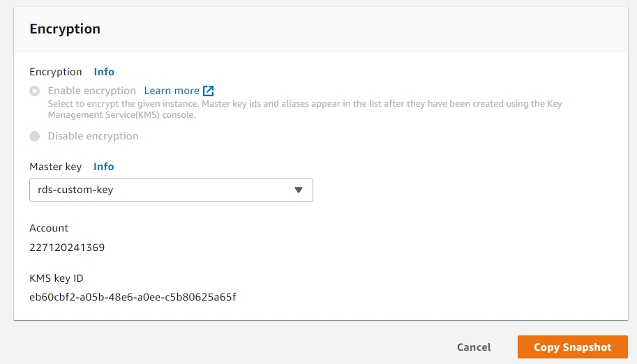Click the Cancel button
Viewport: 637px width, 364px height.
[474, 347]
